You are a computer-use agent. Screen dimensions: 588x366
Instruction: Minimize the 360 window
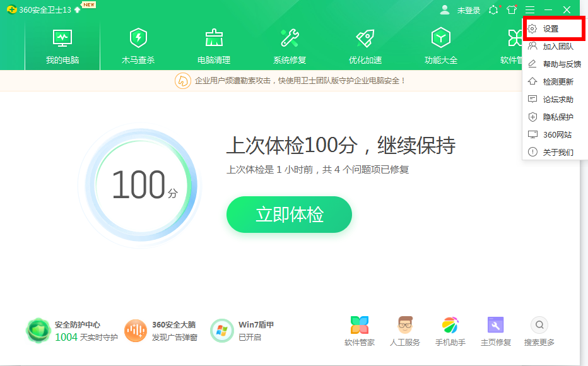548,9
